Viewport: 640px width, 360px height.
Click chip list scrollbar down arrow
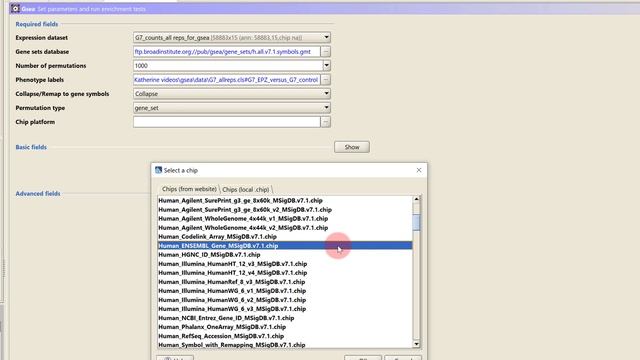(x=416, y=344)
